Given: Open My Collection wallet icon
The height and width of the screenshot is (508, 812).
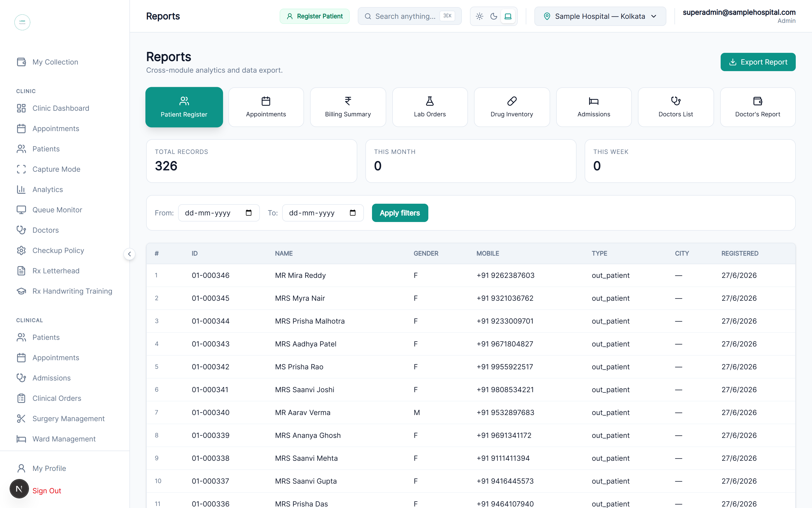Looking at the screenshot, I should pyautogui.click(x=21, y=62).
